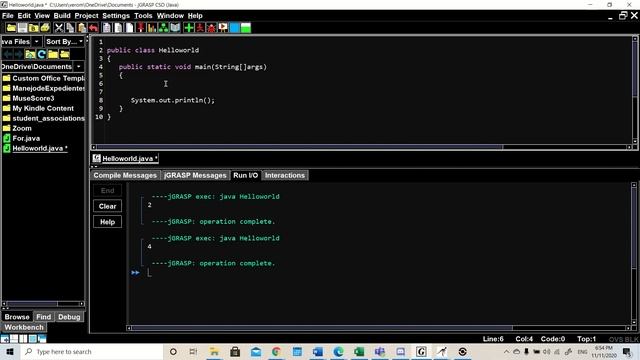
Task: Click the bar chart complexity profile icon
Action: click(x=152, y=28)
